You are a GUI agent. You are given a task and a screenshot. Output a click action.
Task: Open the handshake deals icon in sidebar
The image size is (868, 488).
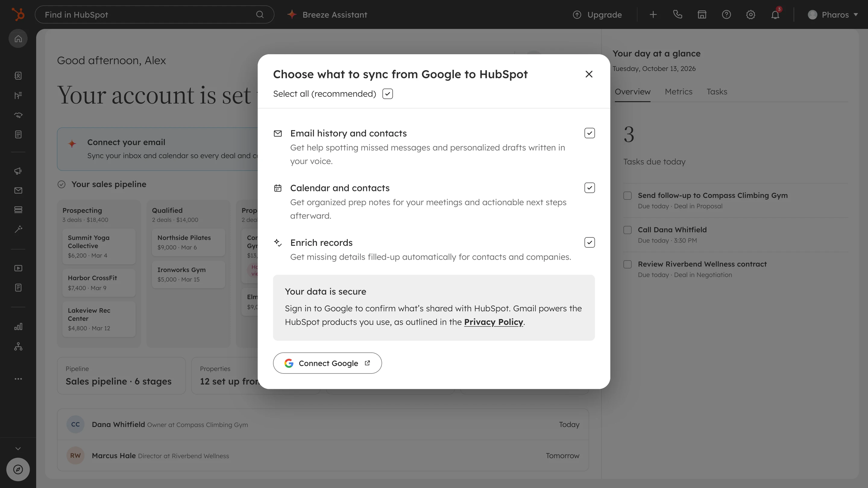click(x=18, y=115)
